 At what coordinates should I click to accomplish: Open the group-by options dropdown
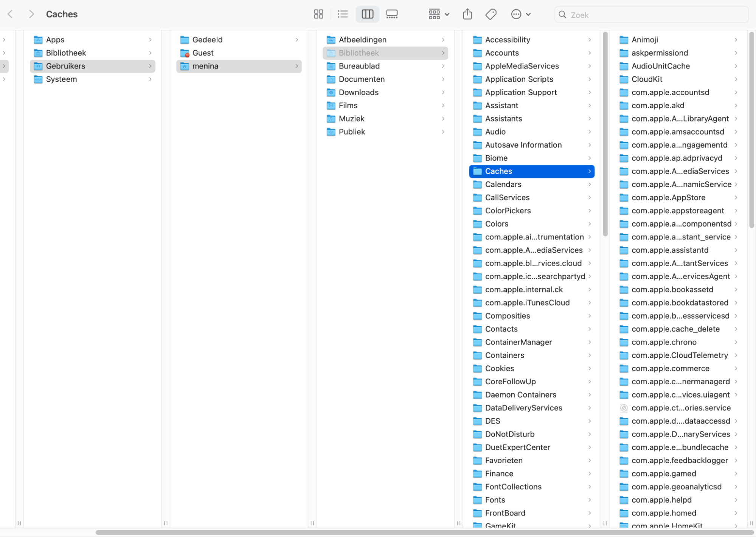pyautogui.click(x=438, y=14)
